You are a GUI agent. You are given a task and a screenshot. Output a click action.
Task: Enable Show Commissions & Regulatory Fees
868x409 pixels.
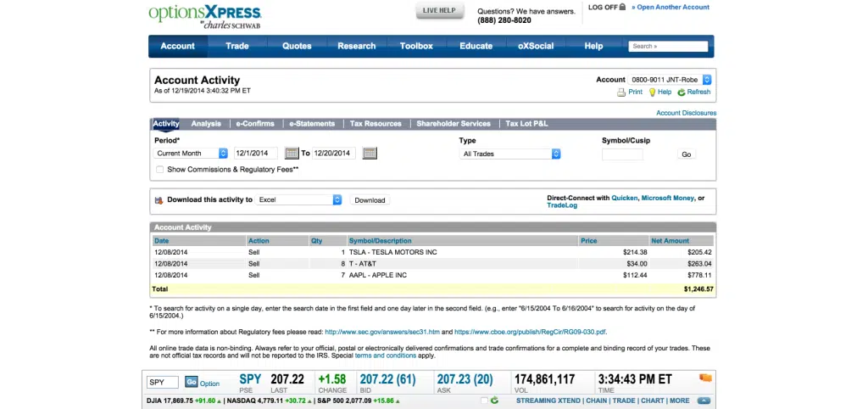click(159, 170)
